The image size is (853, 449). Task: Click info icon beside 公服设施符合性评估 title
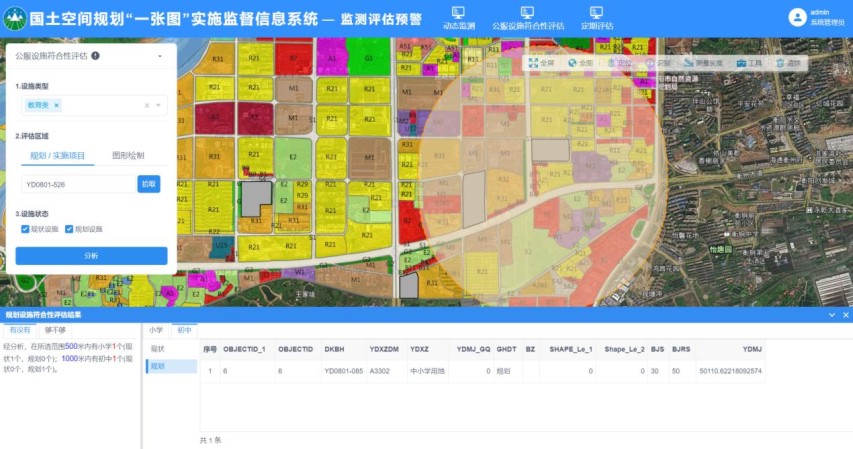coord(96,56)
